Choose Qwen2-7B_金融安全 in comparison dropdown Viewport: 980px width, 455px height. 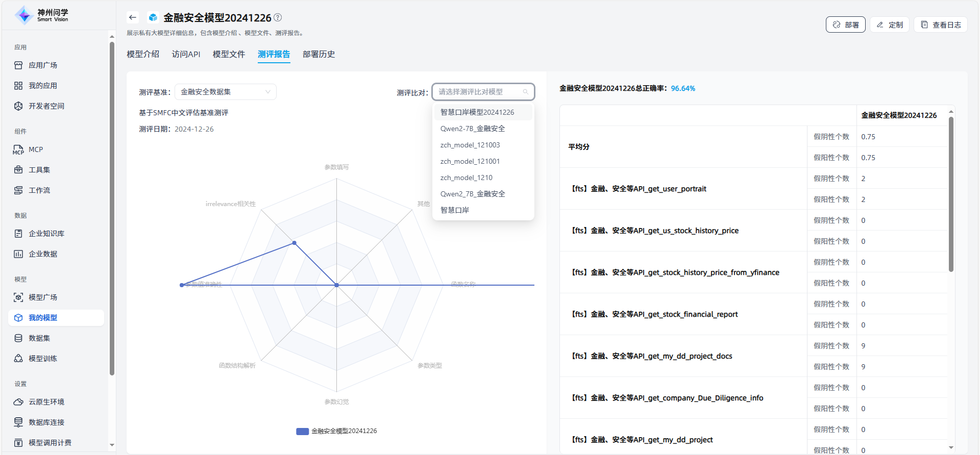[473, 129]
